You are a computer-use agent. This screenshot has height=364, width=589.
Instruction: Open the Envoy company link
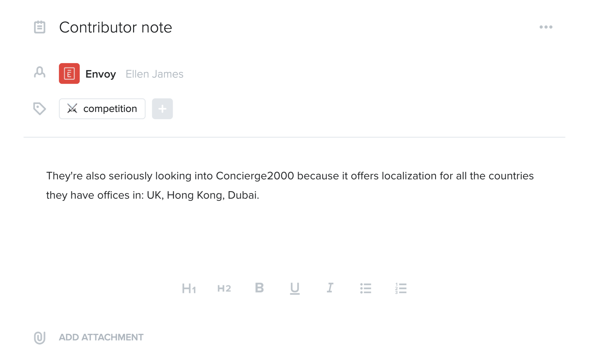tap(101, 74)
